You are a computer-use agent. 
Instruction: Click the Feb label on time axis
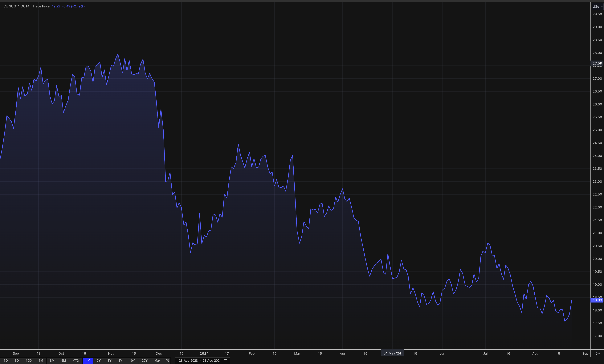click(252, 354)
